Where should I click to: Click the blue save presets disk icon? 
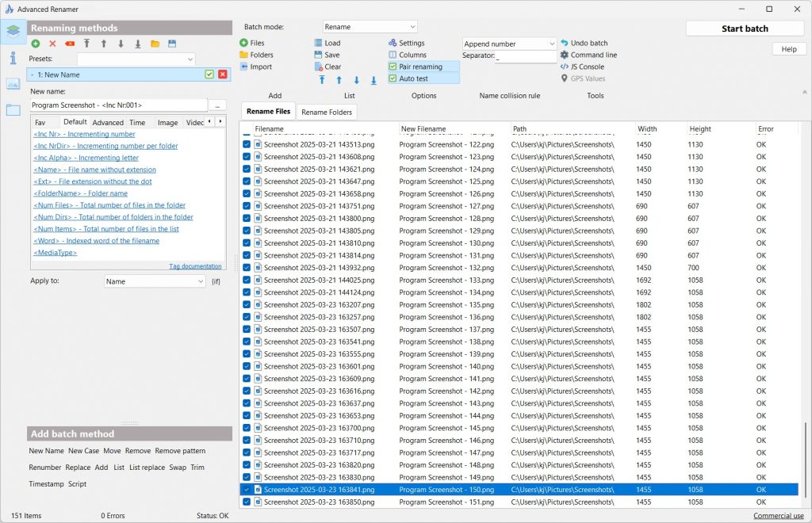[172, 44]
